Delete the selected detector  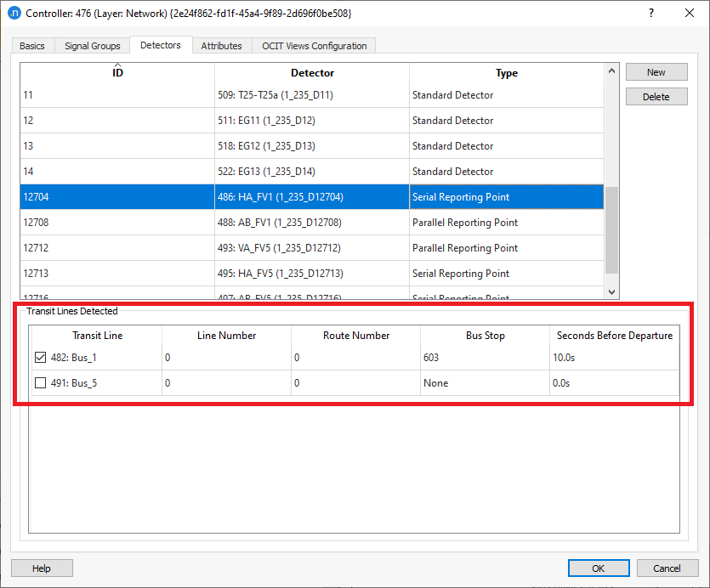(656, 96)
